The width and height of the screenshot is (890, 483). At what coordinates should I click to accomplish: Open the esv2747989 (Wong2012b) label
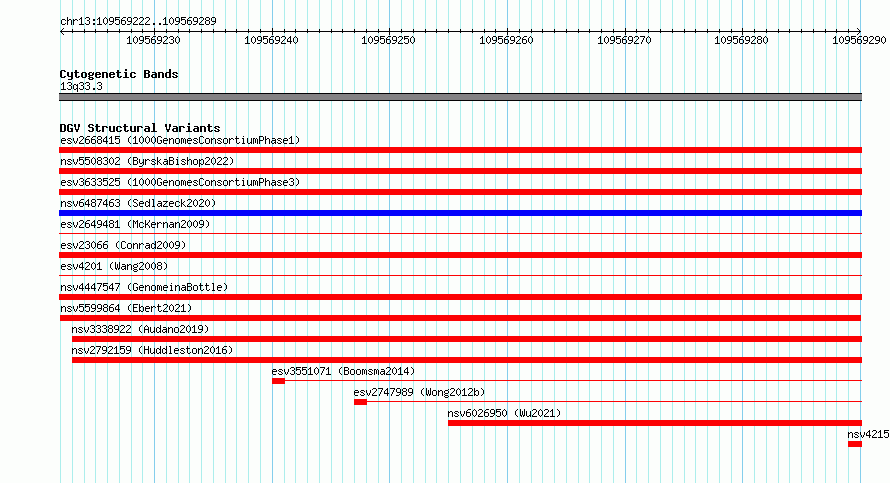point(419,392)
